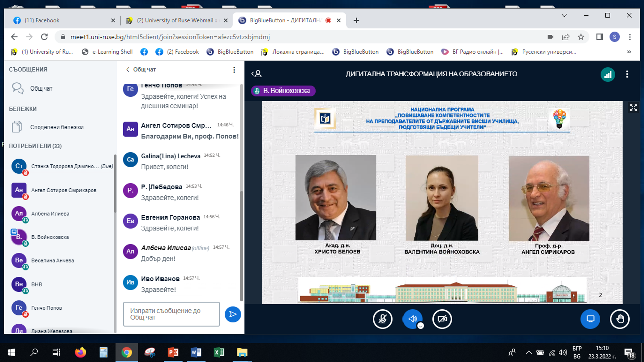Open chat options three-dot menu
This screenshot has height=362, width=644.
click(x=234, y=70)
